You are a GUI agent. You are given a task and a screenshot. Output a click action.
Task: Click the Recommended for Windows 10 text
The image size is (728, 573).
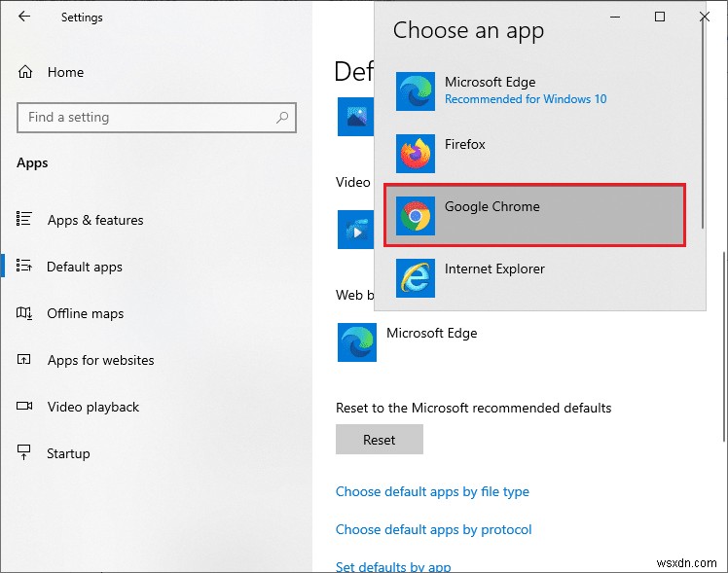[526, 99]
